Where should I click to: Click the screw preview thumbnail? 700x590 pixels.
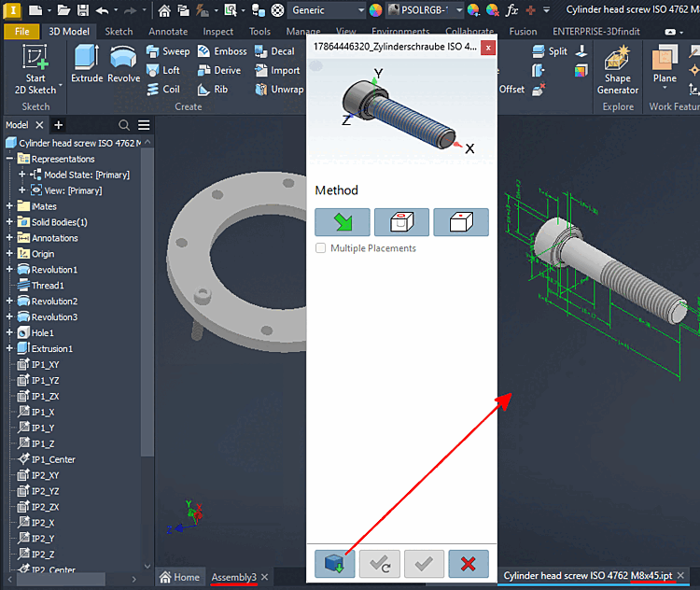coord(401,112)
